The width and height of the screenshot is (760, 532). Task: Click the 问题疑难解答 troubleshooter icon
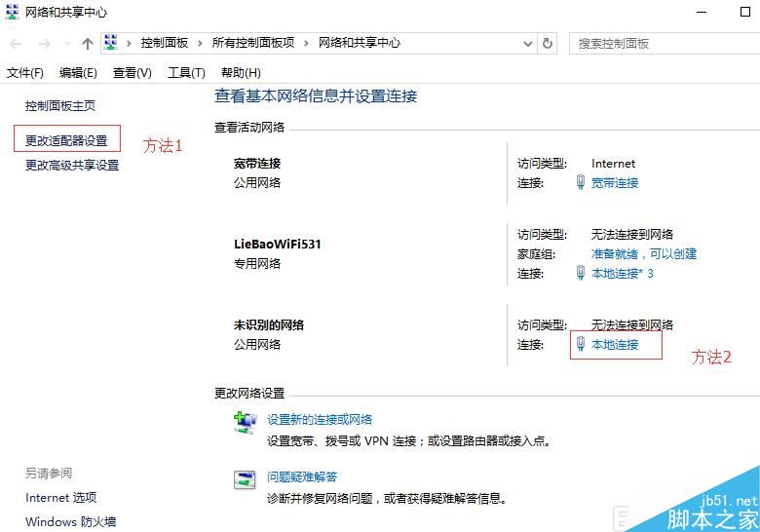pos(244,478)
